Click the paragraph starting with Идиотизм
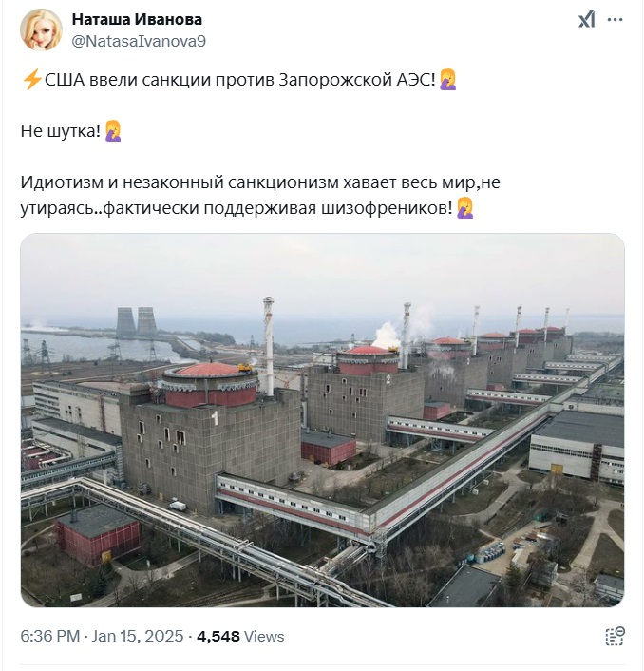 click(x=260, y=195)
